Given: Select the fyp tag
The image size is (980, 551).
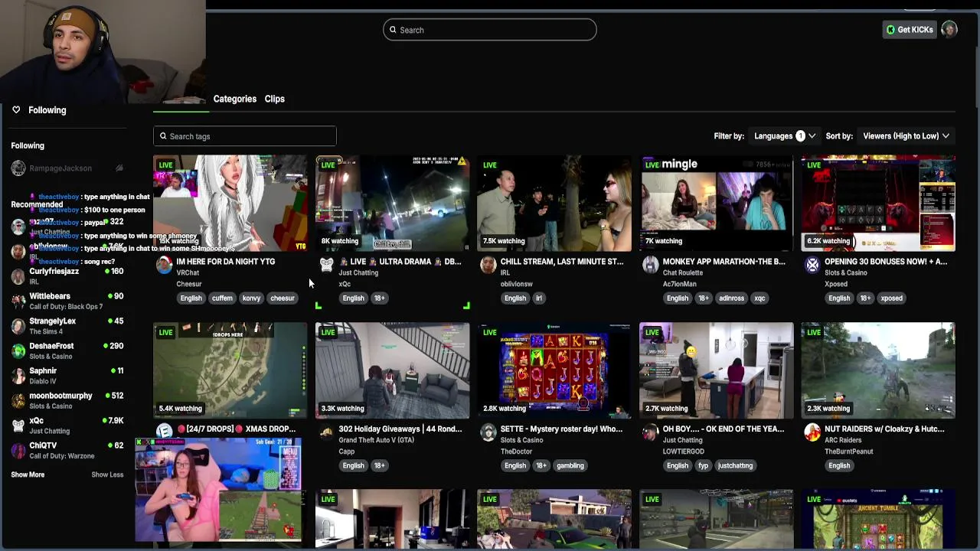Looking at the screenshot, I should (x=703, y=465).
